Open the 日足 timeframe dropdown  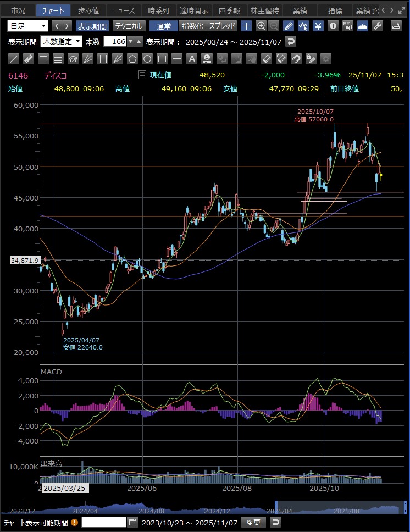point(28,26)
